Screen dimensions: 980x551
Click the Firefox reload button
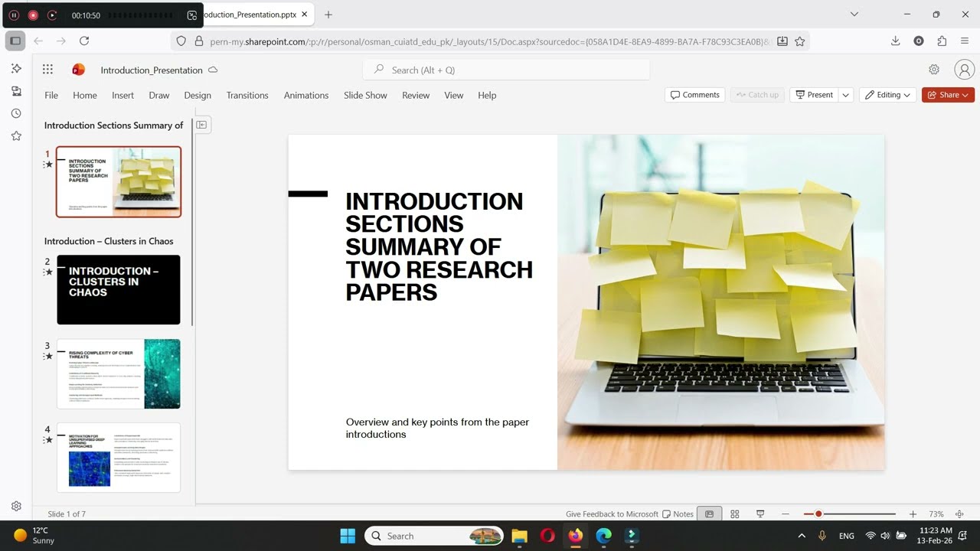[x=84, y=41]
